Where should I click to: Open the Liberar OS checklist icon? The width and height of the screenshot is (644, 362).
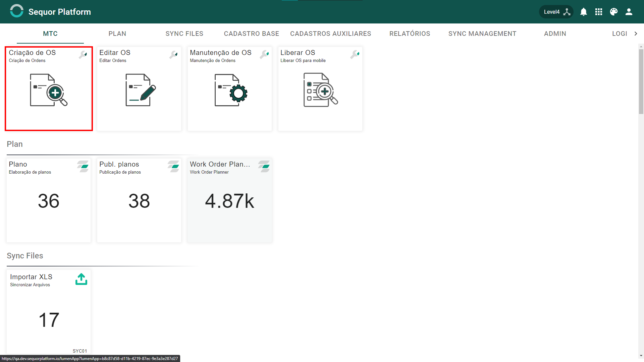320,90
